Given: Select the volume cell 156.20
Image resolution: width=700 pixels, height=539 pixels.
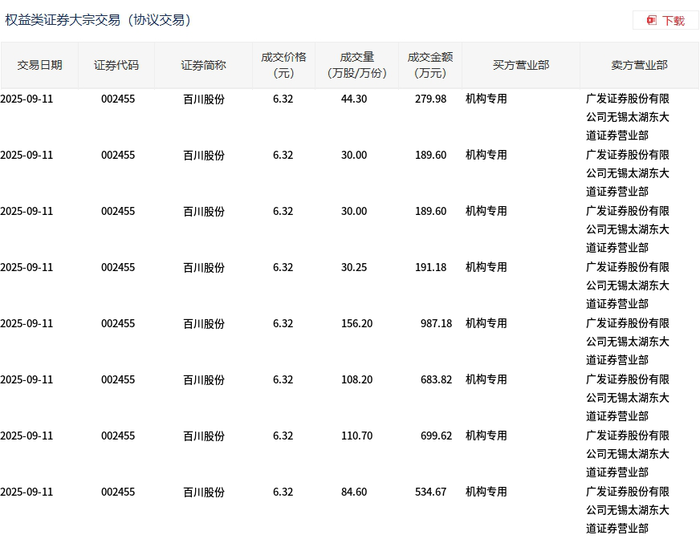Looking at the screenshot, I should (357, 323).
